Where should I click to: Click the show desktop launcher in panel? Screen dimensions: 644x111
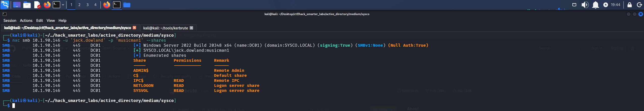[17, 5]
